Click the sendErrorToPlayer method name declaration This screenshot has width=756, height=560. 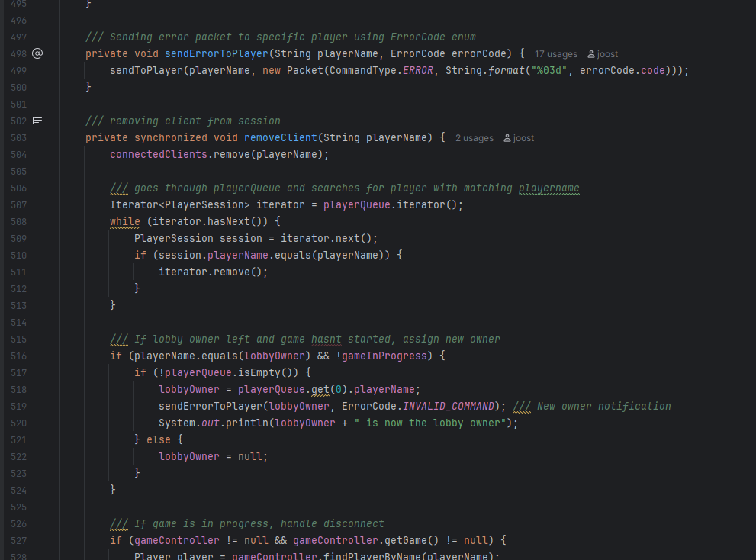pos(216,53)
